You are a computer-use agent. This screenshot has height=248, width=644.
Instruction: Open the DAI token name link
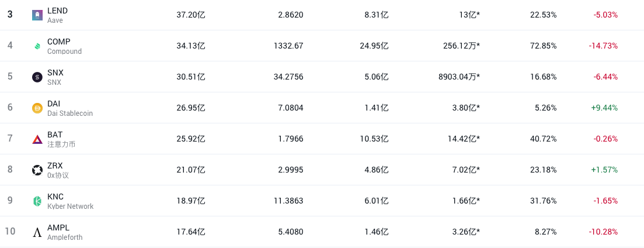54,104
